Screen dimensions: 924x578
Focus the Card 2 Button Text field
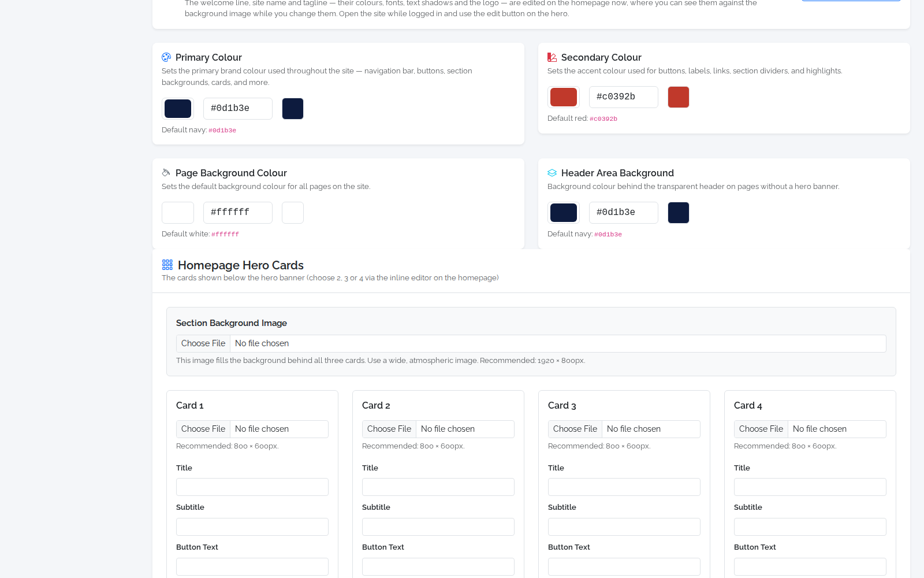(x=438, y=566)
